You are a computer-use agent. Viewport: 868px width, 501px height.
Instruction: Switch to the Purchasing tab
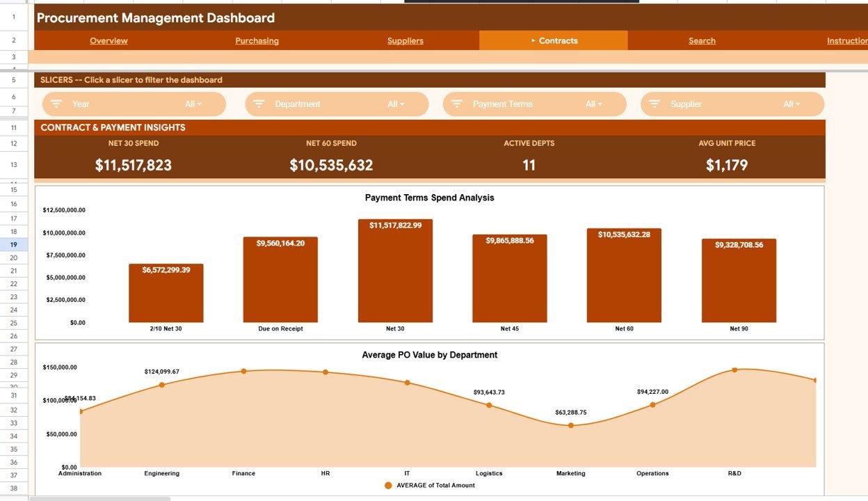(x=257, y=40)
